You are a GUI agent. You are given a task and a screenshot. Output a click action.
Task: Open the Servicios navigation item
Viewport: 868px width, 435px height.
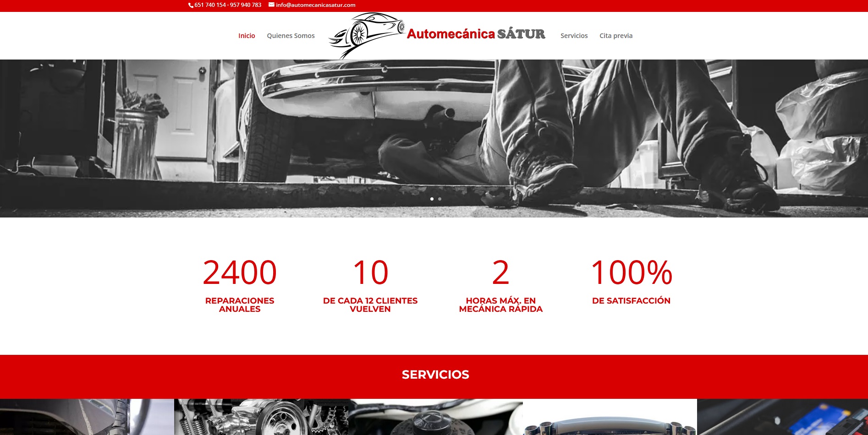(x=574, y=35)
